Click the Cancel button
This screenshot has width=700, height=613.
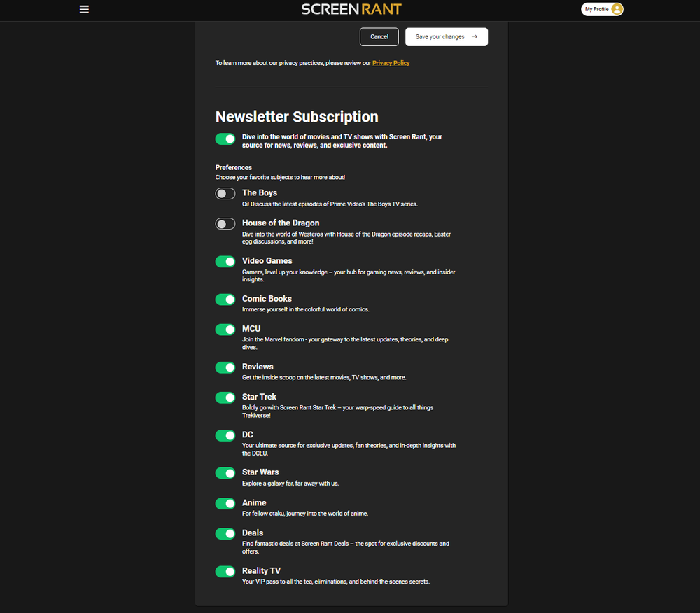click(x=379, y=37)
